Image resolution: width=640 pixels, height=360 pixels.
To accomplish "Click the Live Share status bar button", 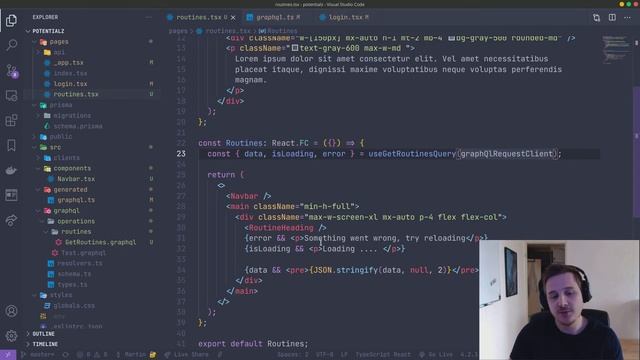I will (x=186, y=355).
